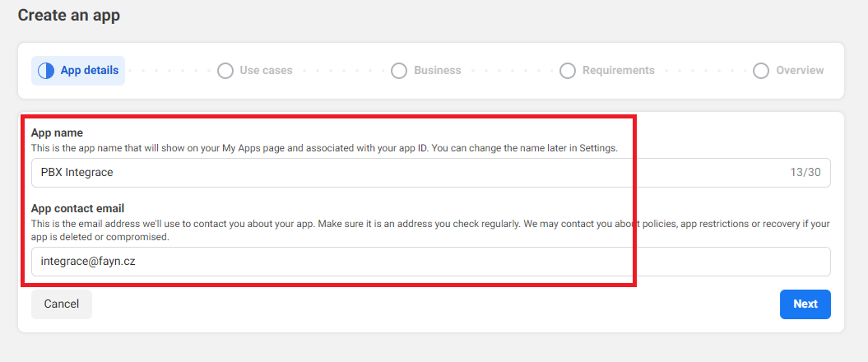The image size is (868, 362).
Task: Select the App details step label
Action: [x=90, y=71]
